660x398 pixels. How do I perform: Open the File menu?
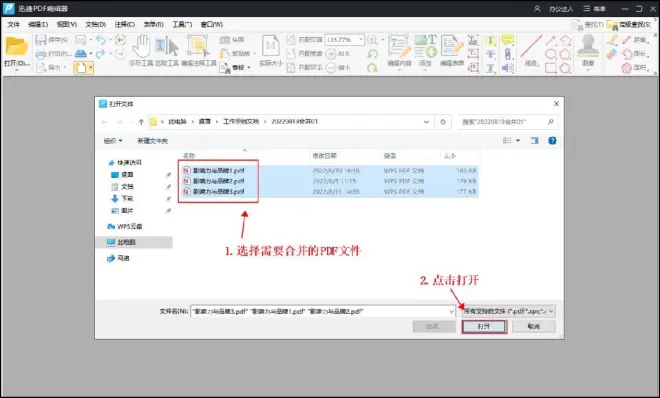[13, 24]
